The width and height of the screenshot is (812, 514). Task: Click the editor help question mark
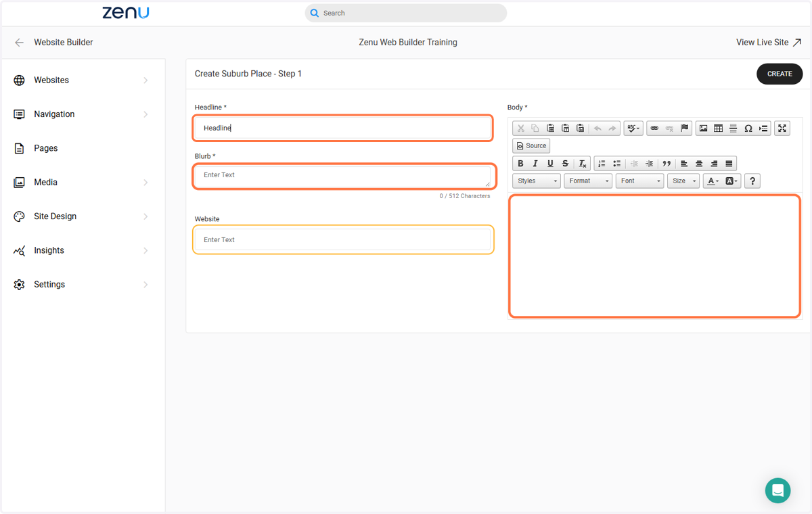752,181
